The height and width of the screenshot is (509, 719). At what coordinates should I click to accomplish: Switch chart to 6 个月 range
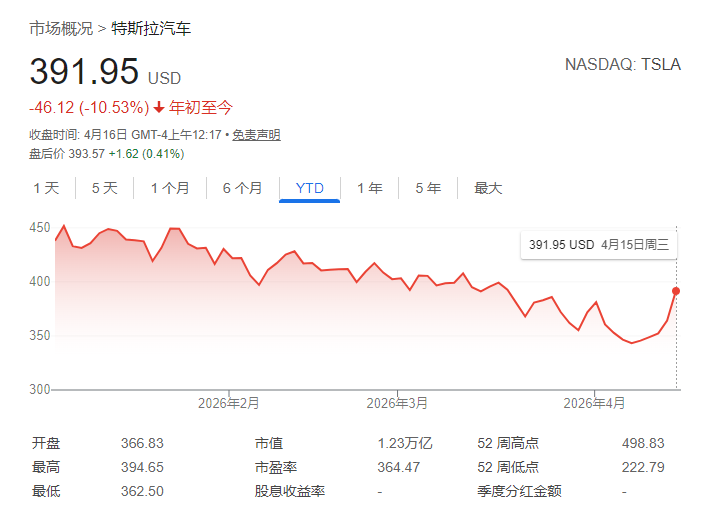pyautogui.click(x=242, y=188)
